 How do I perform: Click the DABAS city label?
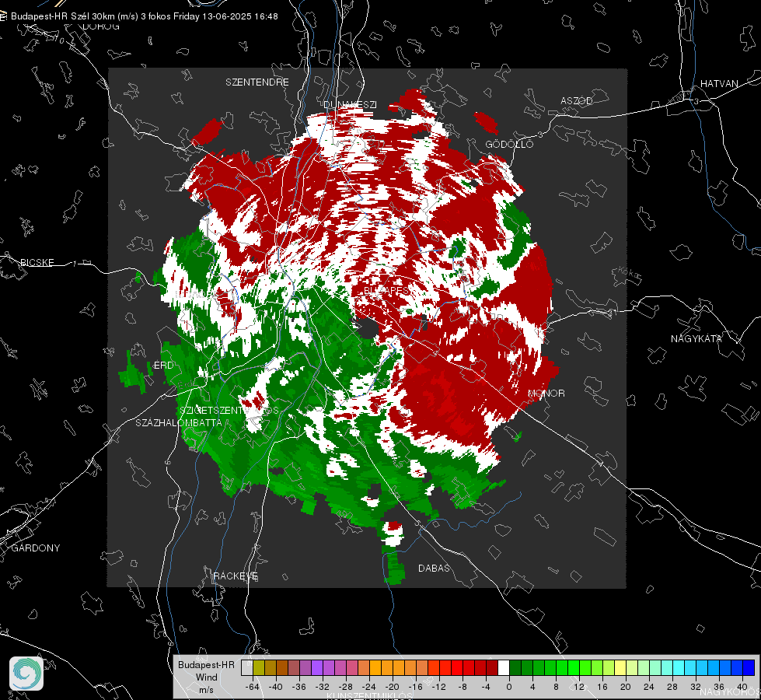pos(434,569)
